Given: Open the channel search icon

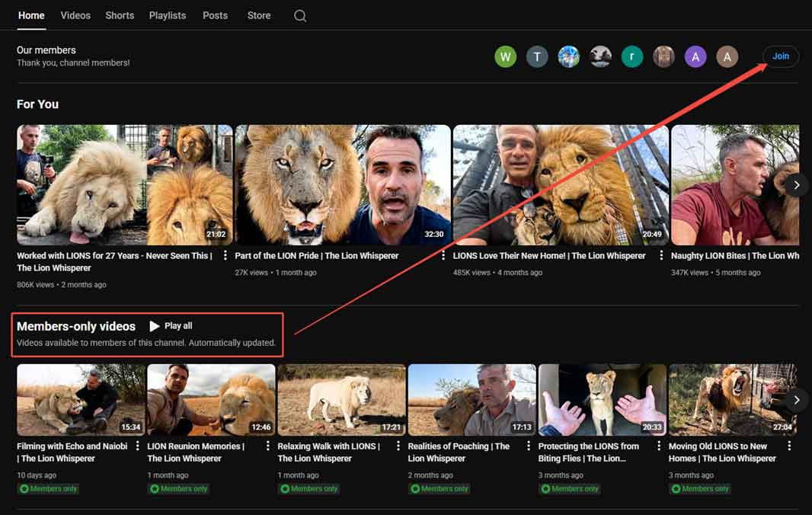Looking at the screenshot, I should [299, 15].
